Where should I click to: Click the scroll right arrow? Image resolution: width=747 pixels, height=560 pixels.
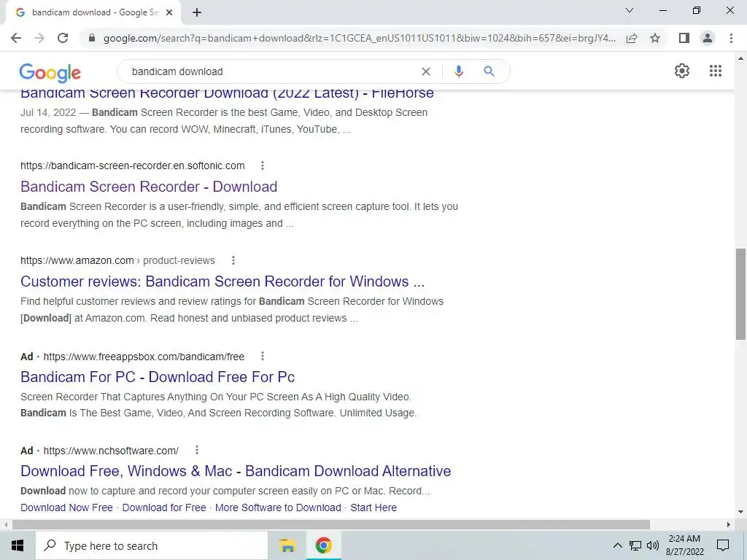[729, 525]
